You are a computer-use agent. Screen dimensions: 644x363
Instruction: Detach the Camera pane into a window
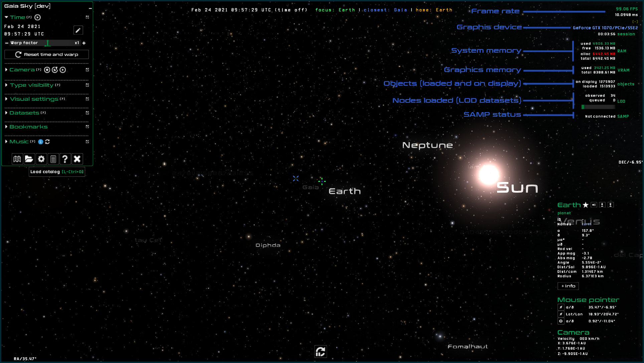[x=87, y=70]
